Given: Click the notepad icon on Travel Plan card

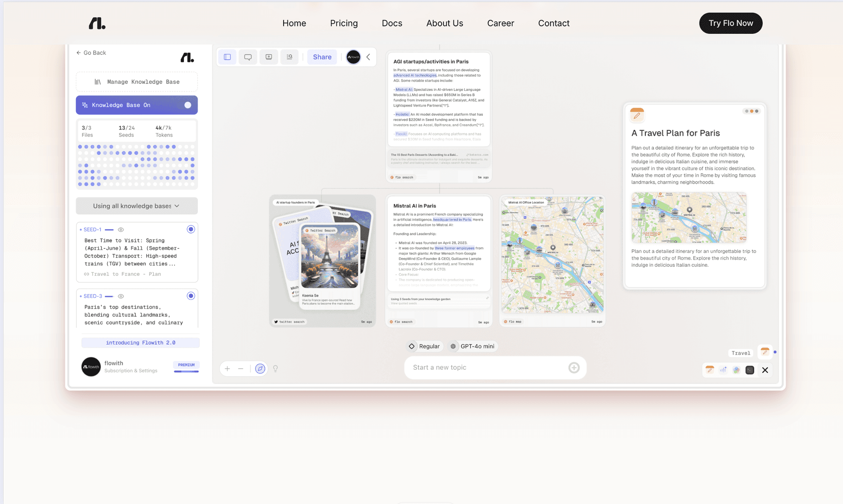Looking at the screenshot, I should 637,115.
